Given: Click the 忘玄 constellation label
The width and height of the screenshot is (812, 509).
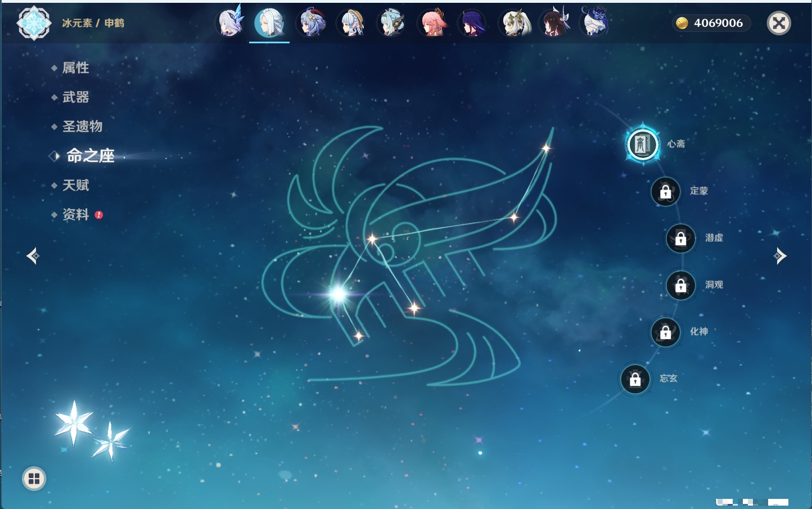Looking at the screenshot, I should click(x=669, y=379).
